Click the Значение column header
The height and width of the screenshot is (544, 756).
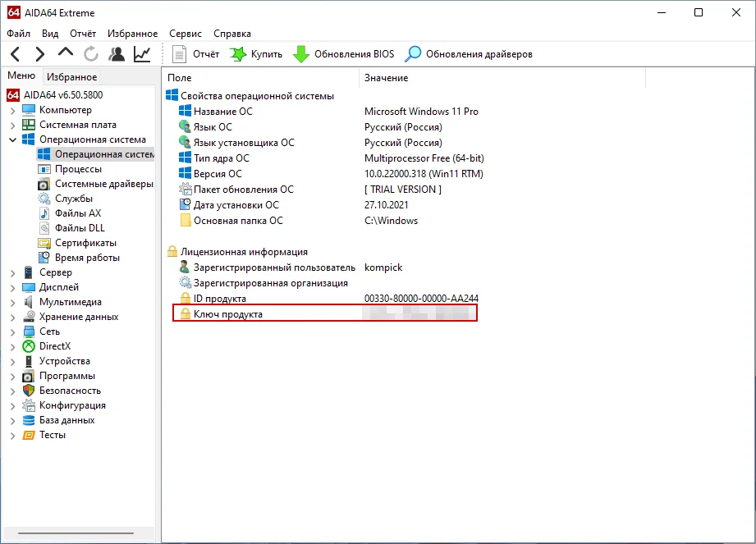[x=386, y=78]
